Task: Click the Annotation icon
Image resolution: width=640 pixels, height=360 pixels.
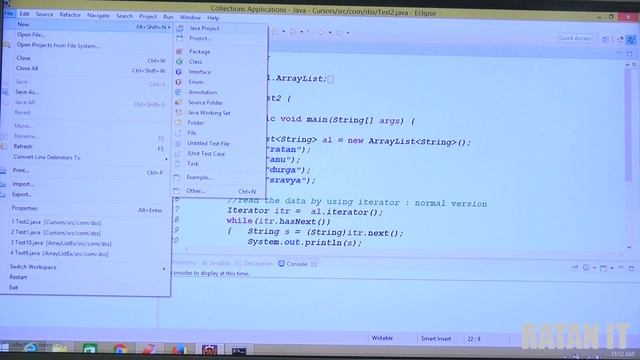Action: (x=178, y=92)
